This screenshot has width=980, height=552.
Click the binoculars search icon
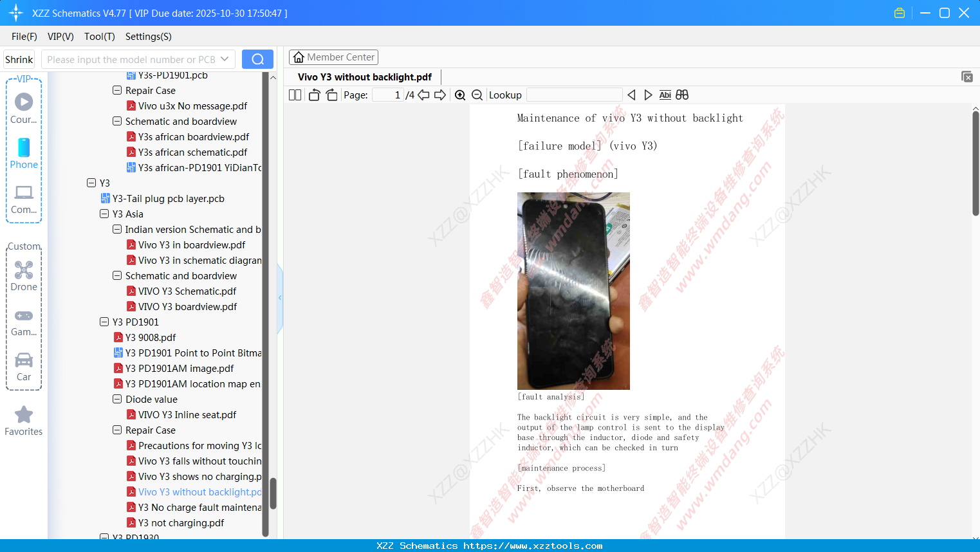pos(682,95)
